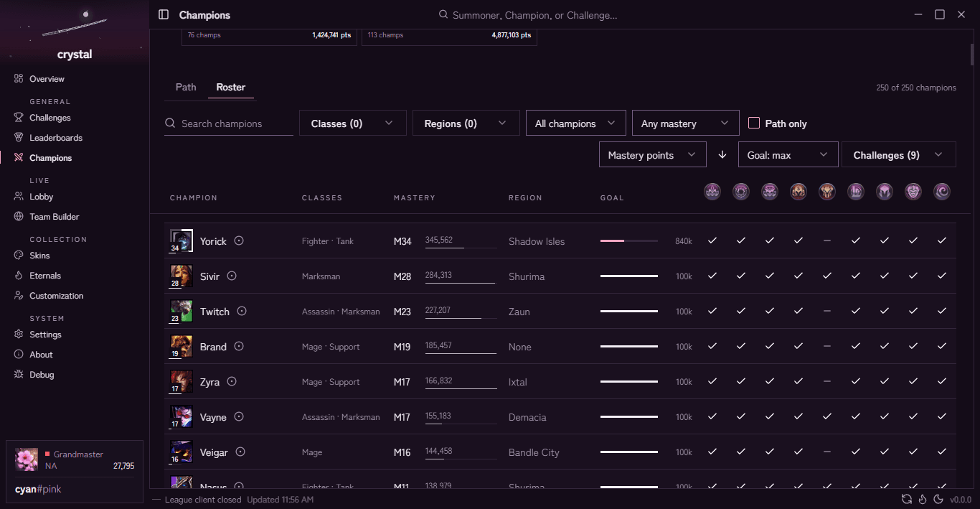The image size is (980, 509).
Task: Click Twitch's champion portrait thumbnail
Action: [x=182, y=312]
